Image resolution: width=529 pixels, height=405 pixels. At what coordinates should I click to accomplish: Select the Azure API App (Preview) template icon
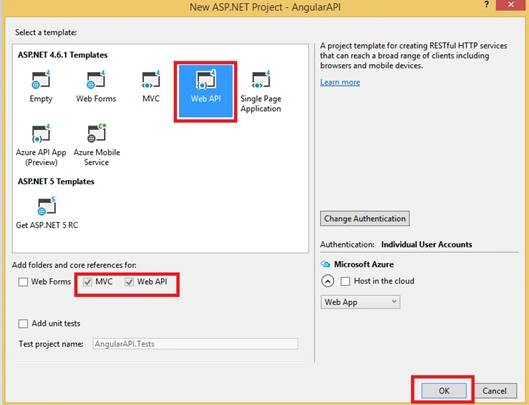coord(41,133)
